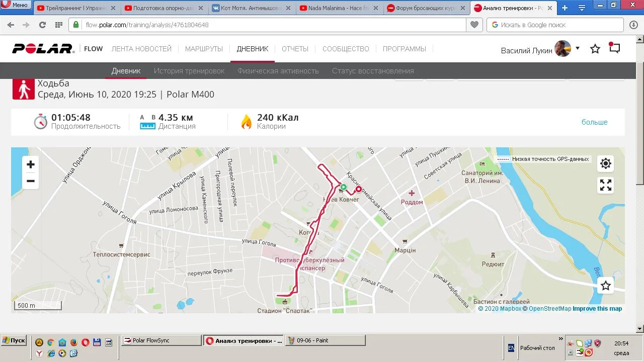This screenshot has width=644, height=362.
Task: Go to Статус восстановления tab
Action: 373,71
